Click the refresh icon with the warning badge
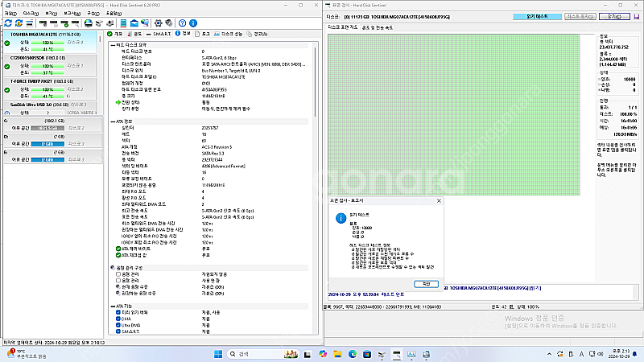Screen dimensions: 644x362 click(19, 23)
